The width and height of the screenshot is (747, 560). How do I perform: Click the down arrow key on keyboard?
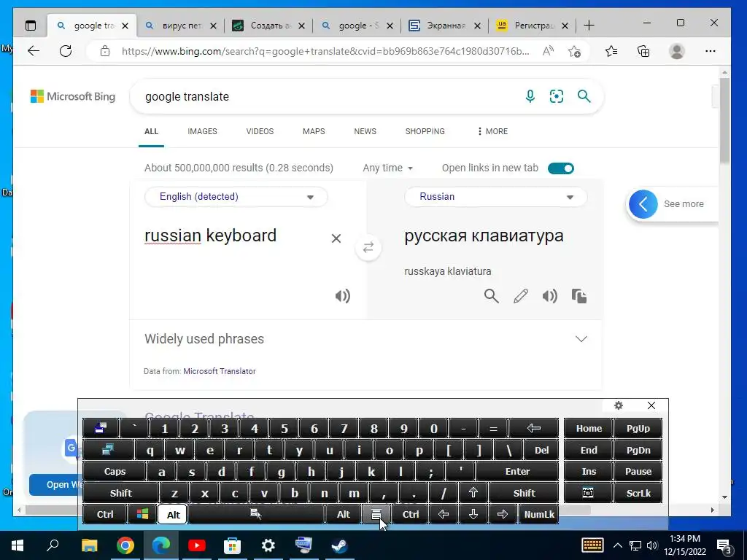pyautogui.click(x=473, y=514)
